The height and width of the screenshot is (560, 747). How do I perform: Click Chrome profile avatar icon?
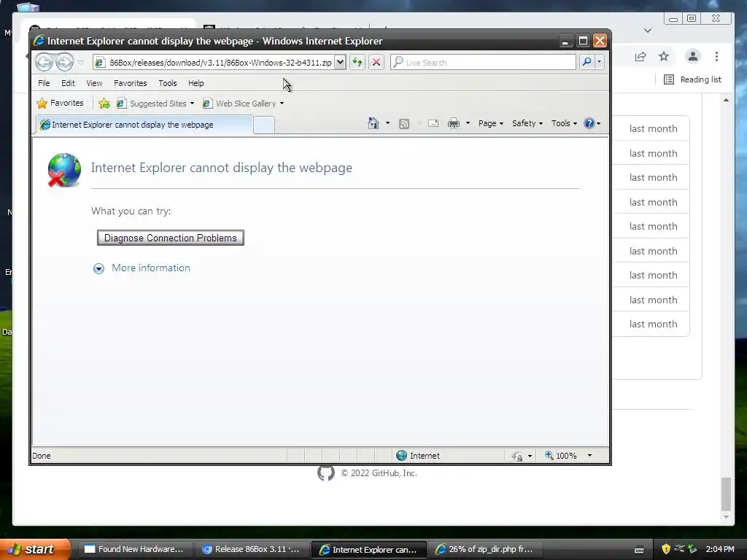pyautogui.click(x=693, y=56)
